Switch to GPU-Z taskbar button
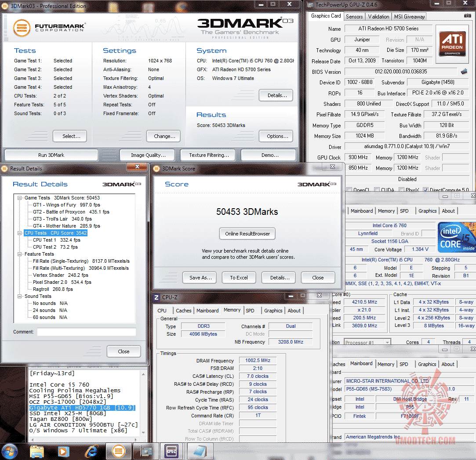476x460 pixels. coord(146,452)
